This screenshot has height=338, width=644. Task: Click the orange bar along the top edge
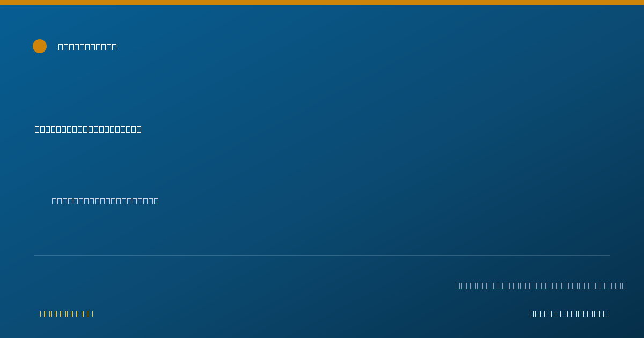tap(322, 3)
